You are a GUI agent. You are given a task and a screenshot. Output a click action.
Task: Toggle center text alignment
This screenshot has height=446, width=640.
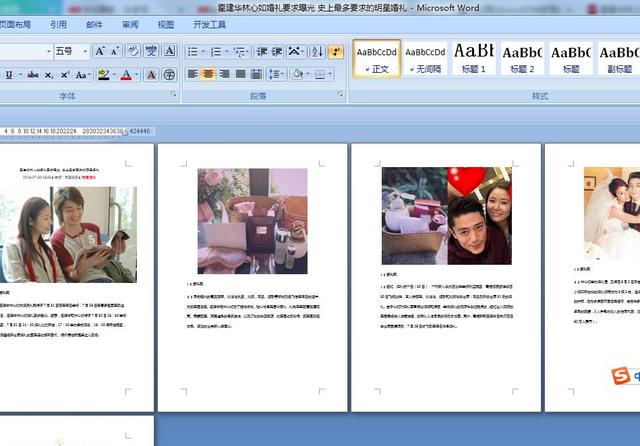[x=208, y=74]
